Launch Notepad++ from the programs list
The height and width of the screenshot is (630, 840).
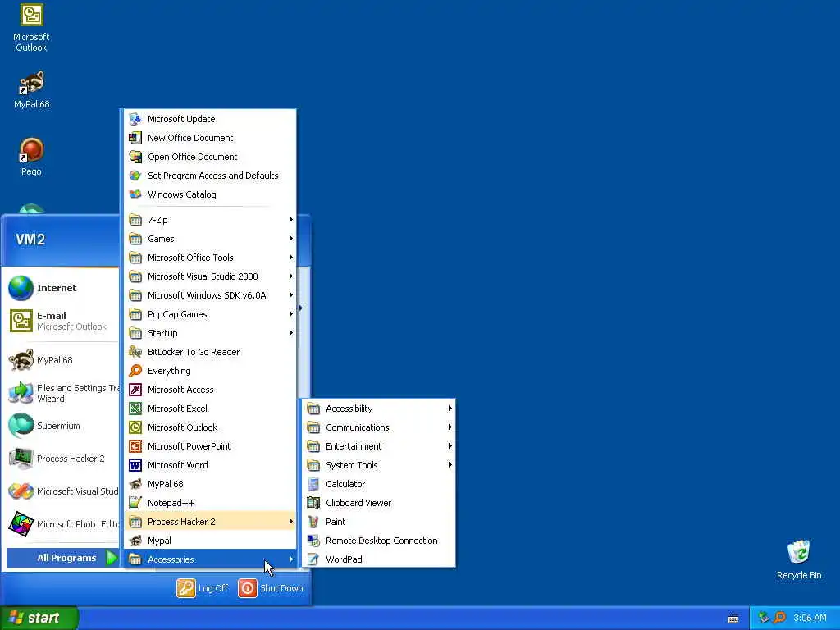(210, 503)
